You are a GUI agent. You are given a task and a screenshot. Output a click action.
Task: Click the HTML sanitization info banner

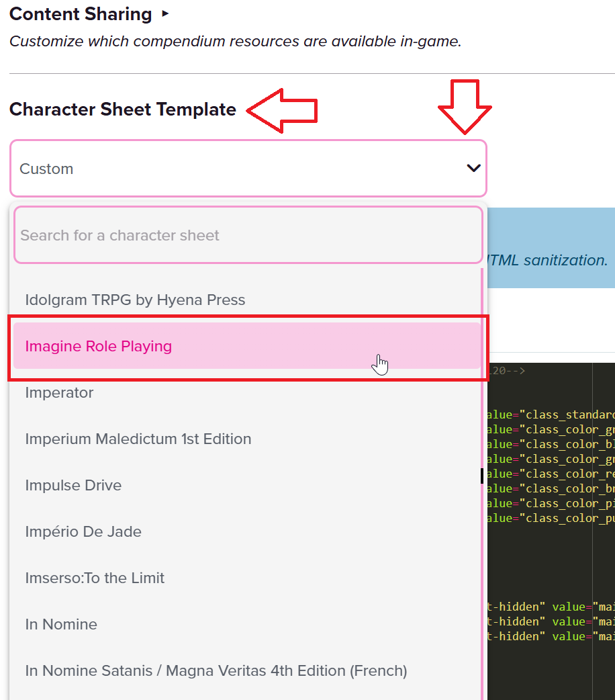(x=549, y=260)
